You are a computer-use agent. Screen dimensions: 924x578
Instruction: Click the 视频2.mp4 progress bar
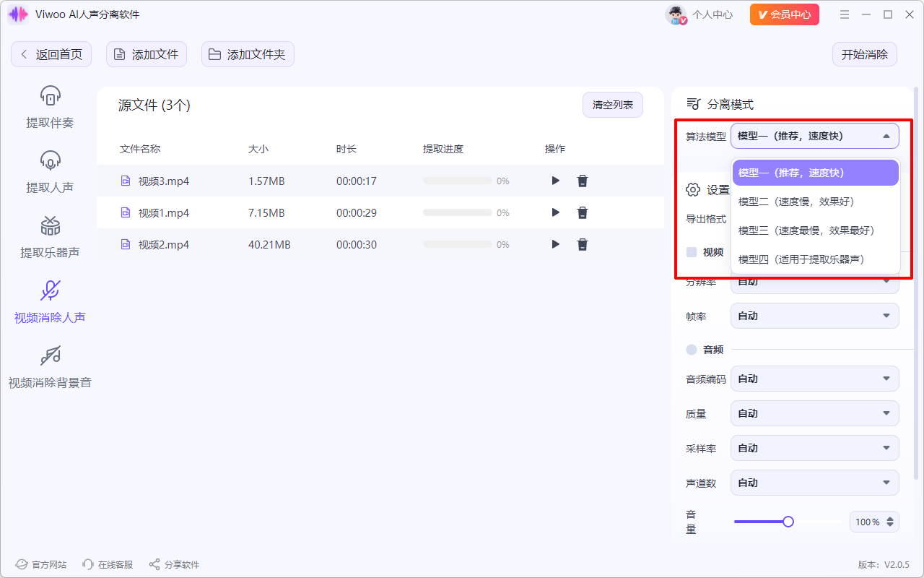(458, 244)
